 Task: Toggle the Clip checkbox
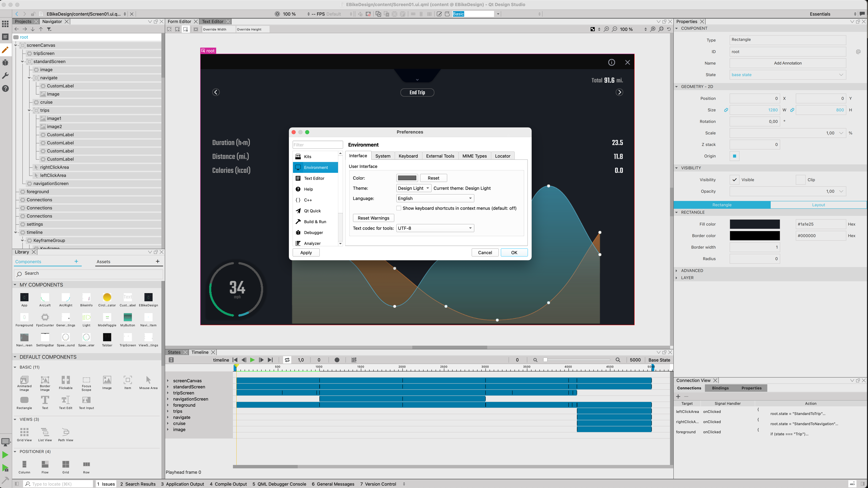pos(801,180)
